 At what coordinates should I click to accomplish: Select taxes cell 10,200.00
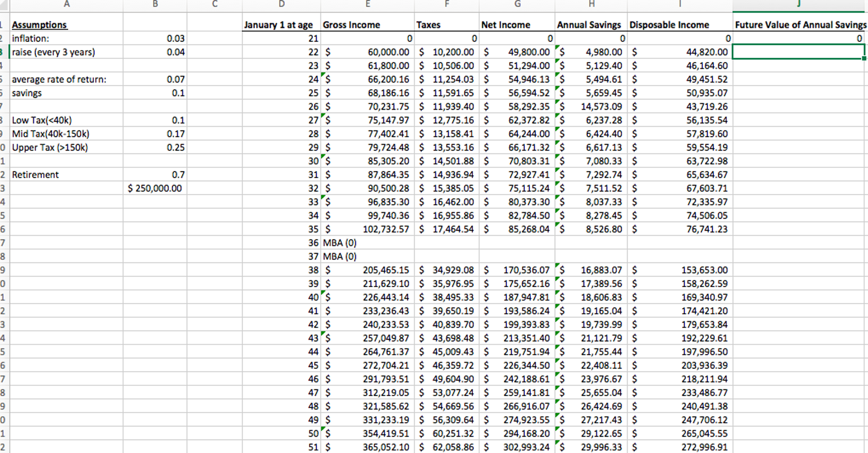pyautogui.click(x=447, y=52)
